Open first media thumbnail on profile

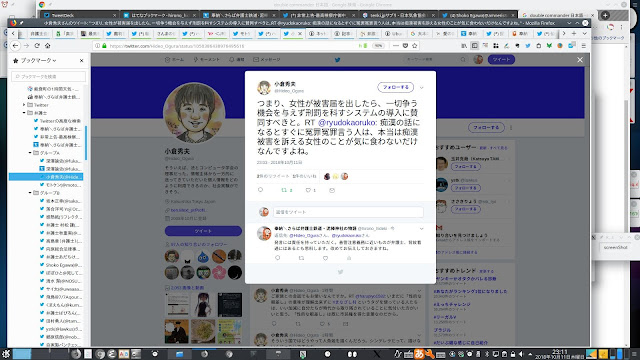[177, 304]
